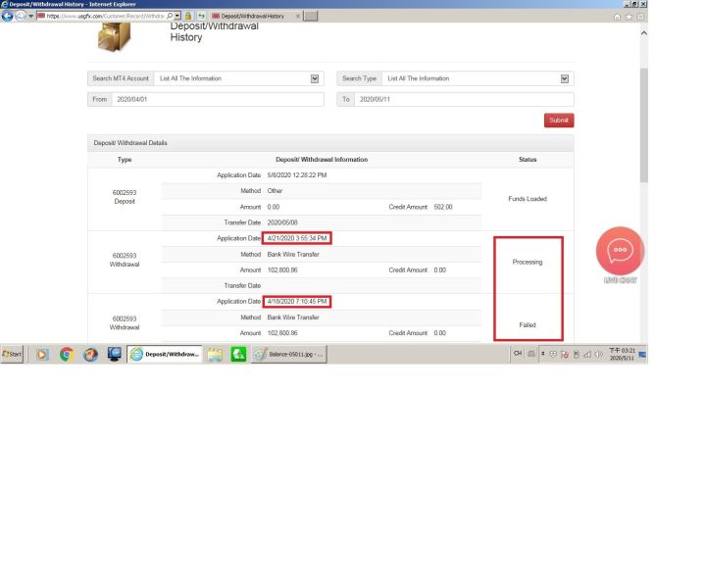Refresh the page with the refresh icon
The height and width of the screenshot is (588, 706).
pyautogui.click(x=201, y=16)
